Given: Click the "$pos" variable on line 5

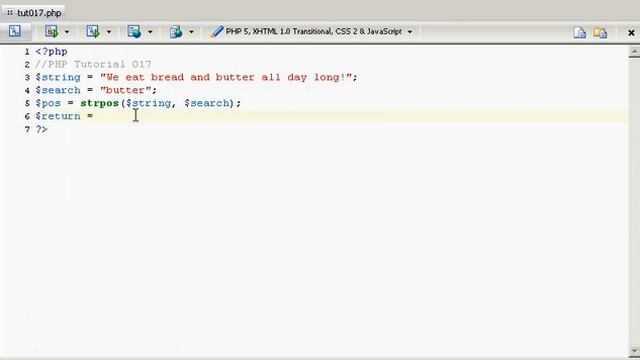Looking at the screenshot, I should pyautogui.click(x=48, y=103).
